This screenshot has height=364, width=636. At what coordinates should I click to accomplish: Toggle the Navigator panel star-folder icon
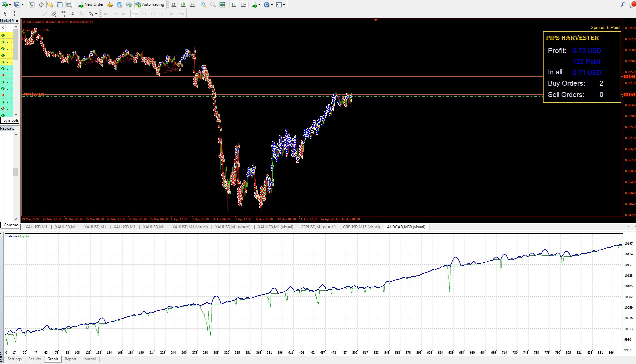click(50, 5)
